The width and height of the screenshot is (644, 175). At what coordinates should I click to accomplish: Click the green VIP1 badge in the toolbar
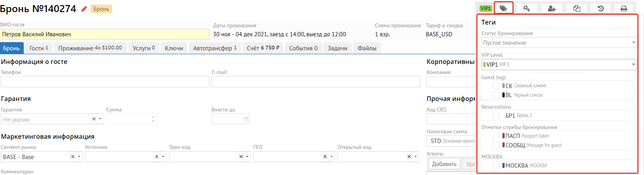click(x=486, y=8)
